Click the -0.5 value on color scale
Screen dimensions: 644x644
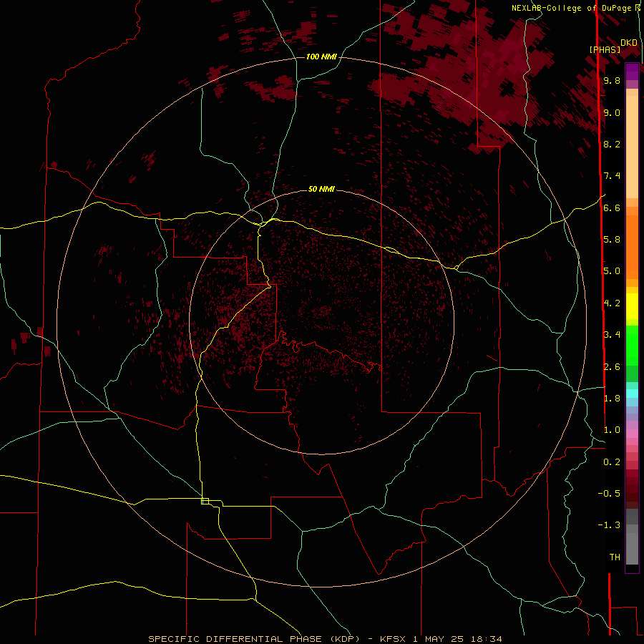click(609, 494)
